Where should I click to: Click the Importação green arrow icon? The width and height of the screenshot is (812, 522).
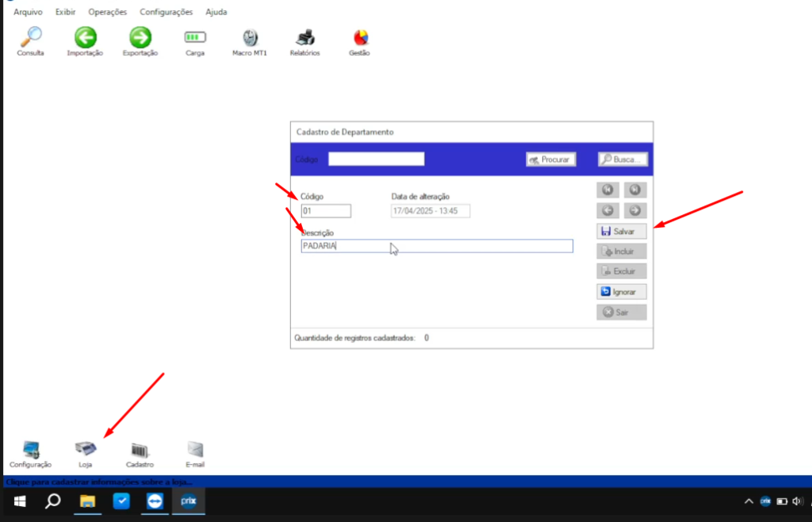click(85, 37)
